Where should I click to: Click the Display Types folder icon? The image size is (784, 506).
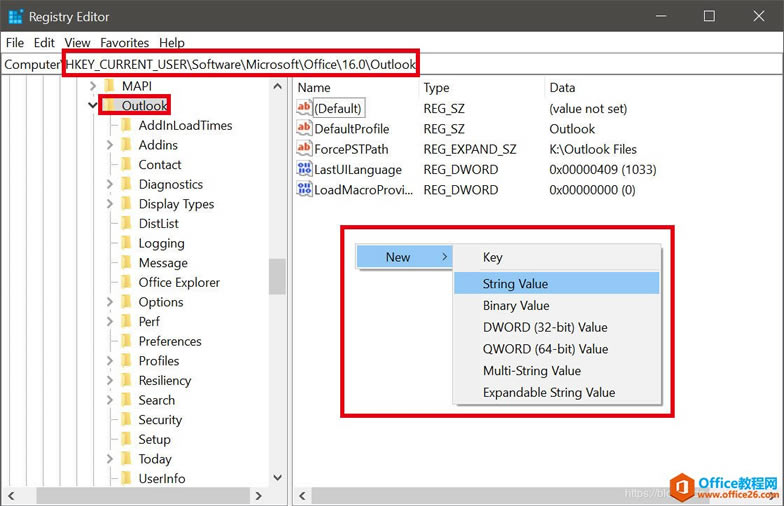click(x=126, y=204)
